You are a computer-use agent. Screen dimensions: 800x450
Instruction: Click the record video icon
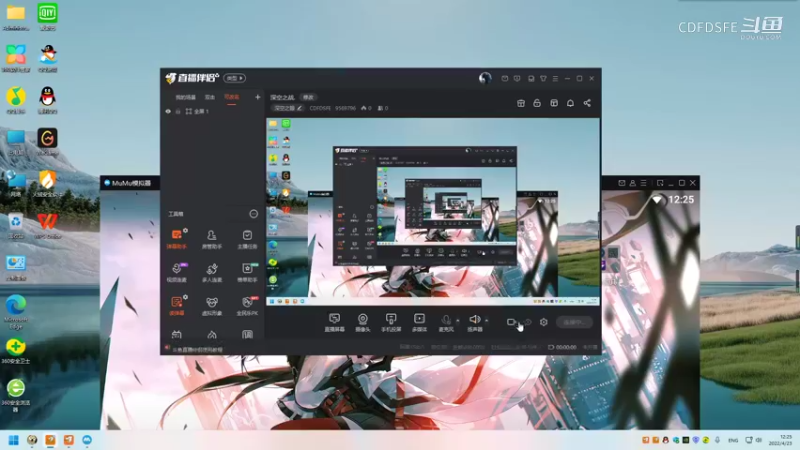pyautogui.click(x=512, y=322)
